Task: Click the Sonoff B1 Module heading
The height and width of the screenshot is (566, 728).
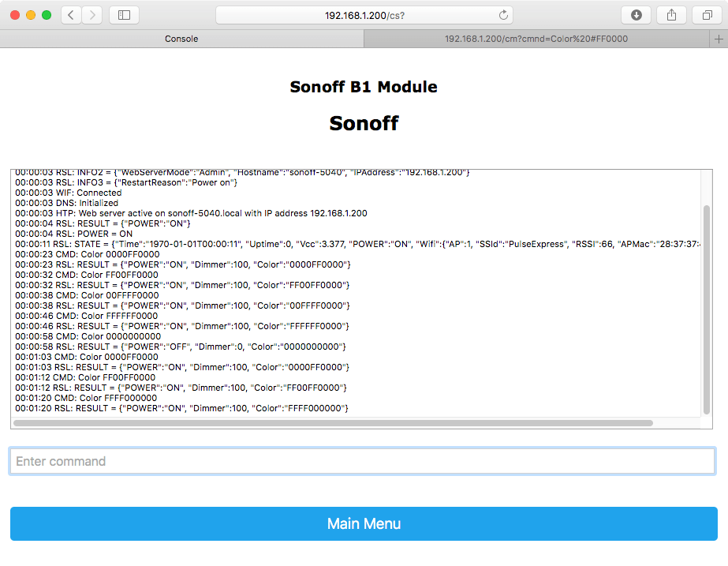Action: 364,87
